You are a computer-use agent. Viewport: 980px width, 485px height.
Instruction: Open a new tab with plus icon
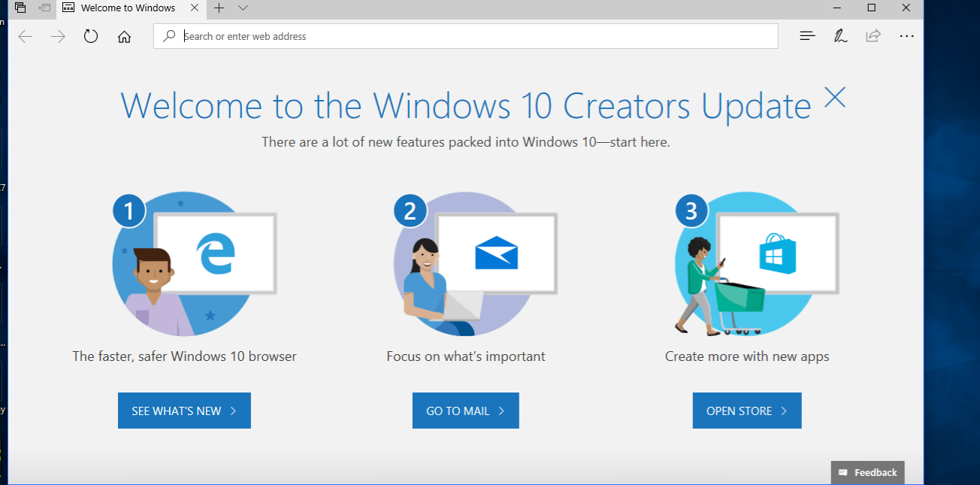219,8
